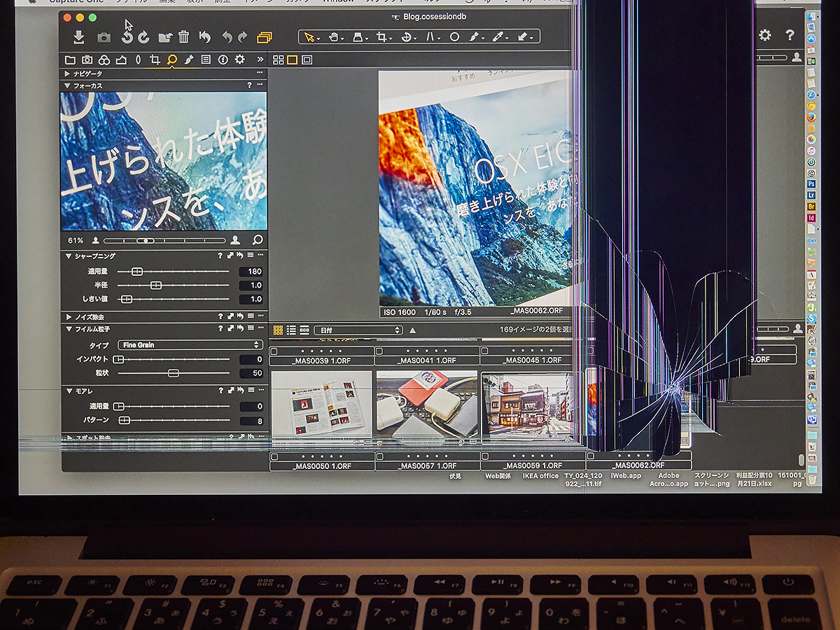Select the magazine spread thumbnail

pos(321,407)
